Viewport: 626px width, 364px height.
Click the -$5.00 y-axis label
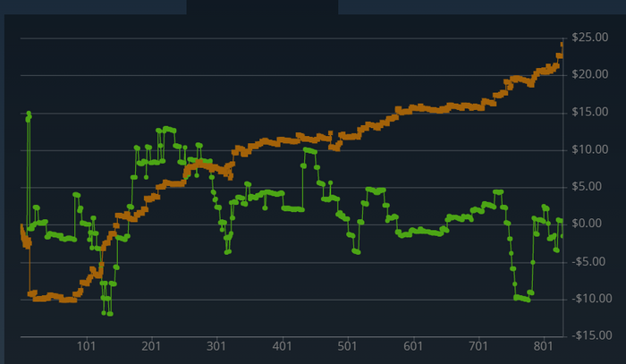tap(588, 262)
